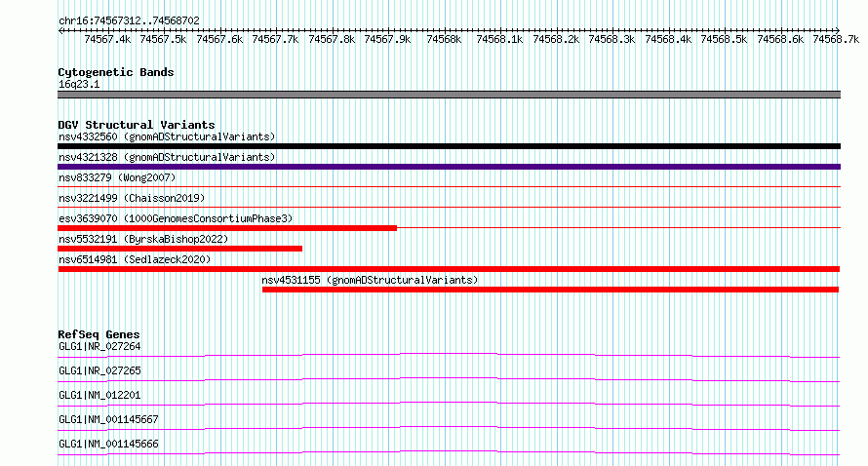Click the purple nsv4321328 variant bar
868x466 pixels.
(449, 167)
